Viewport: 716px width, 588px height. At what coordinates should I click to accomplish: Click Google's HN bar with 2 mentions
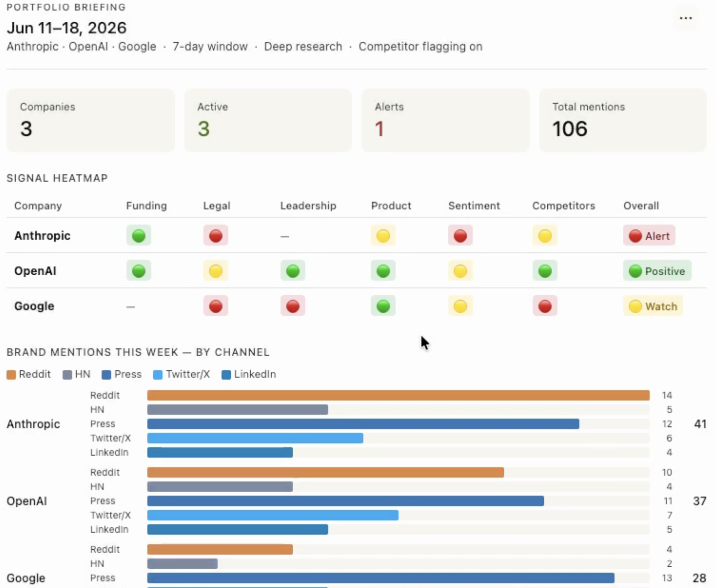click(182, 563)
